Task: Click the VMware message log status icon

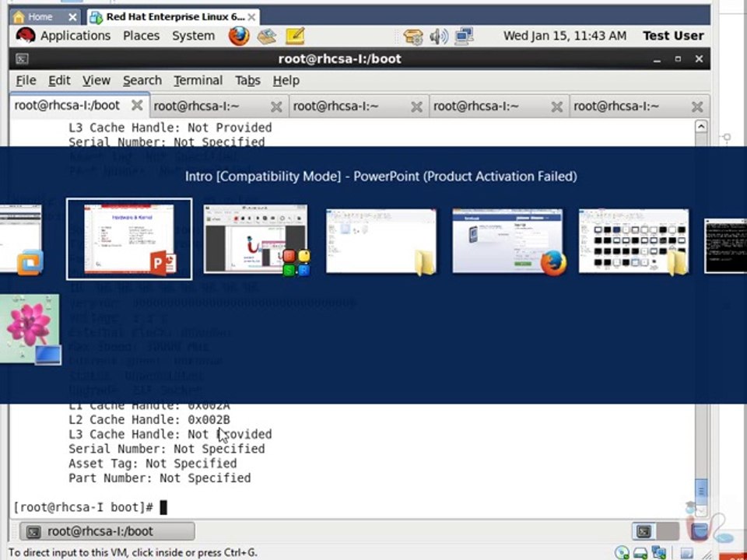Action: pyautogui.click(x=686, y=552)
